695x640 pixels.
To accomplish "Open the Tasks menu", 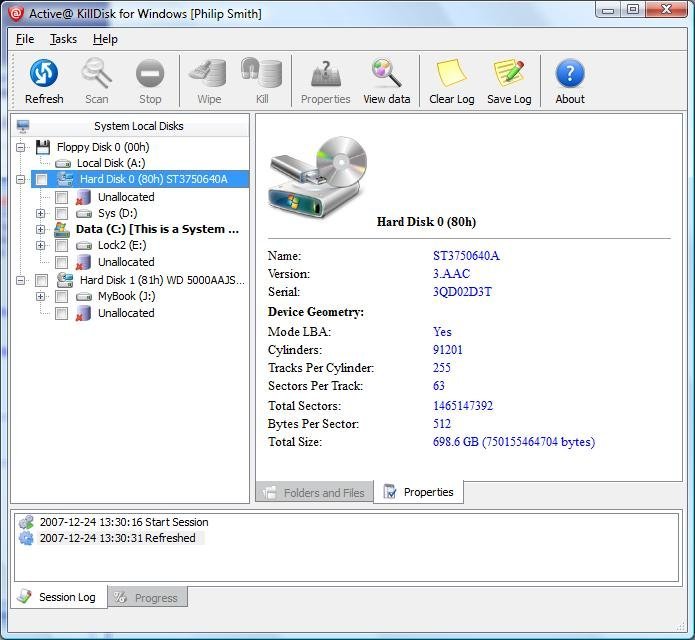I will (63, 39).
